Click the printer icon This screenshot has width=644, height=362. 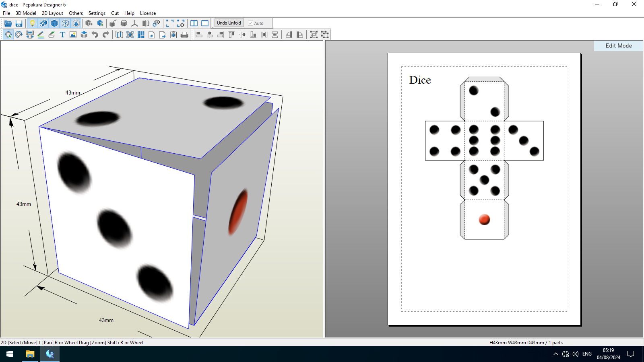click(184, 35)
